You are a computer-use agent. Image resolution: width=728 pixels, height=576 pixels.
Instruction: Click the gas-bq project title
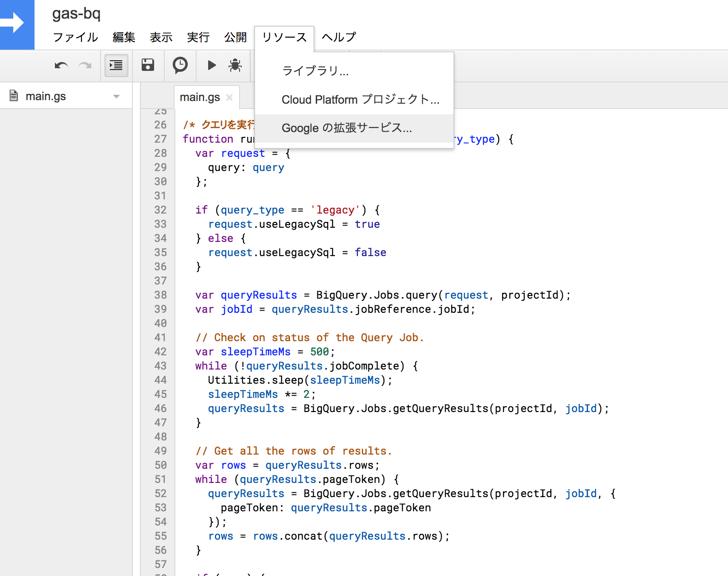76,14
